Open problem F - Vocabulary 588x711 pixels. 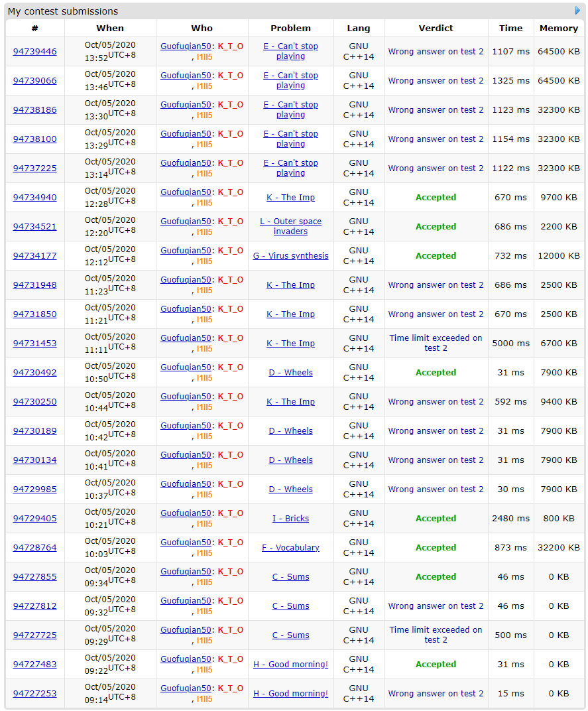[290, 548]
